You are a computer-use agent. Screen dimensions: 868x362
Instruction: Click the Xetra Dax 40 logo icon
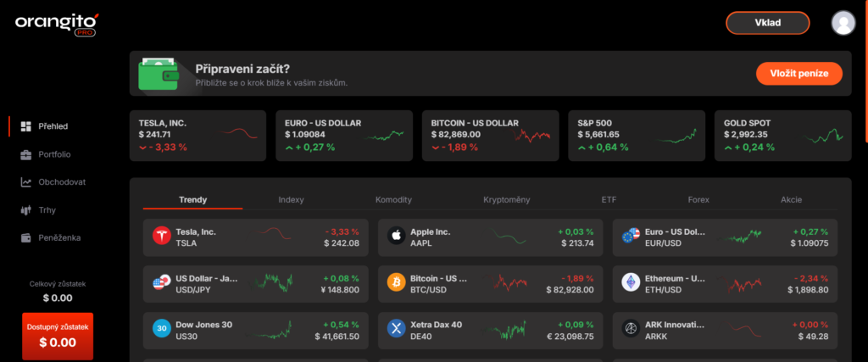[x=397, y=329]
